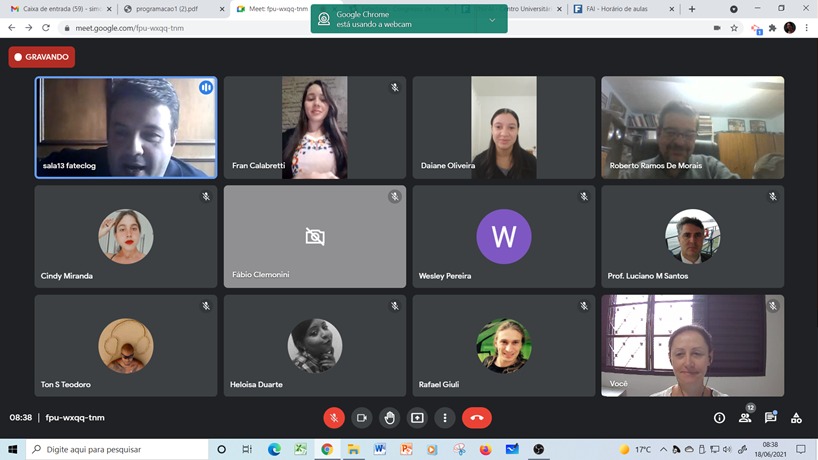Show participants list with people icon

745,418
